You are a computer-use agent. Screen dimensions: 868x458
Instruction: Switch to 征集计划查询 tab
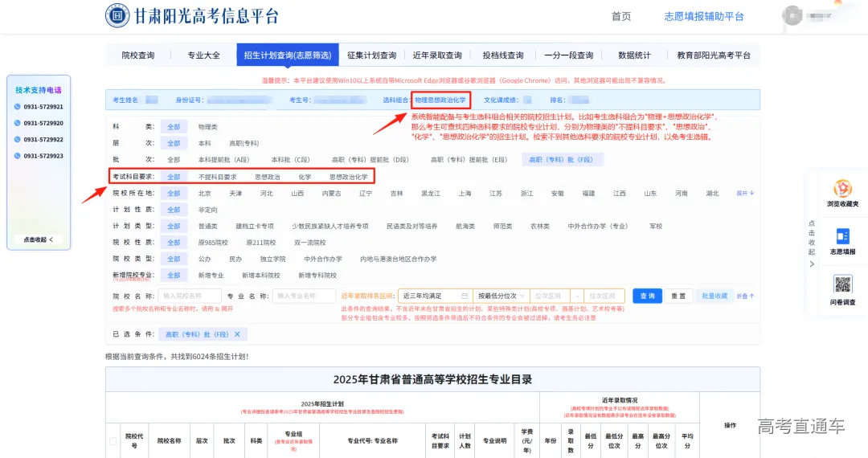click(x=371, y=55)
